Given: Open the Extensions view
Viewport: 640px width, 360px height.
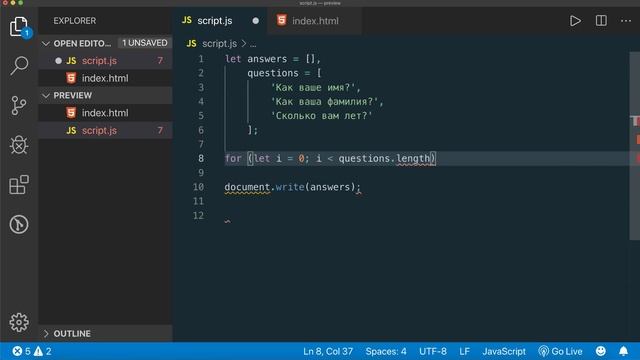Looking at the screenshot, I should (19, 184).
